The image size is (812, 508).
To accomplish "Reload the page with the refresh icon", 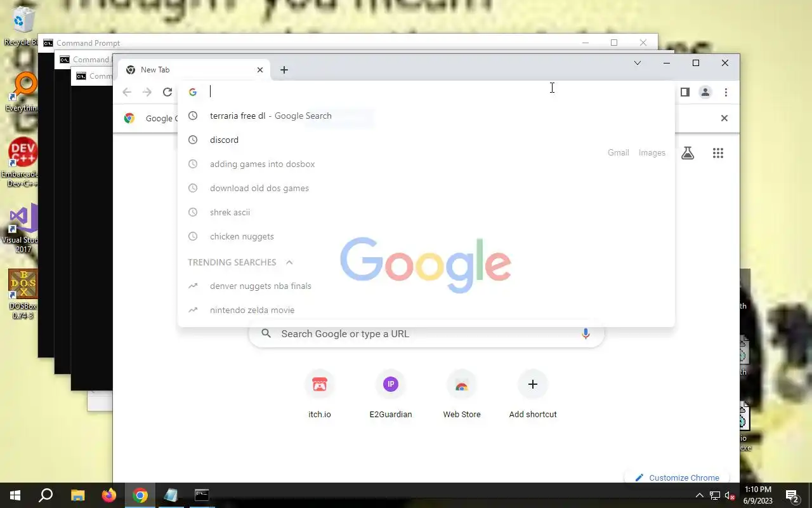I will (167, 92).
